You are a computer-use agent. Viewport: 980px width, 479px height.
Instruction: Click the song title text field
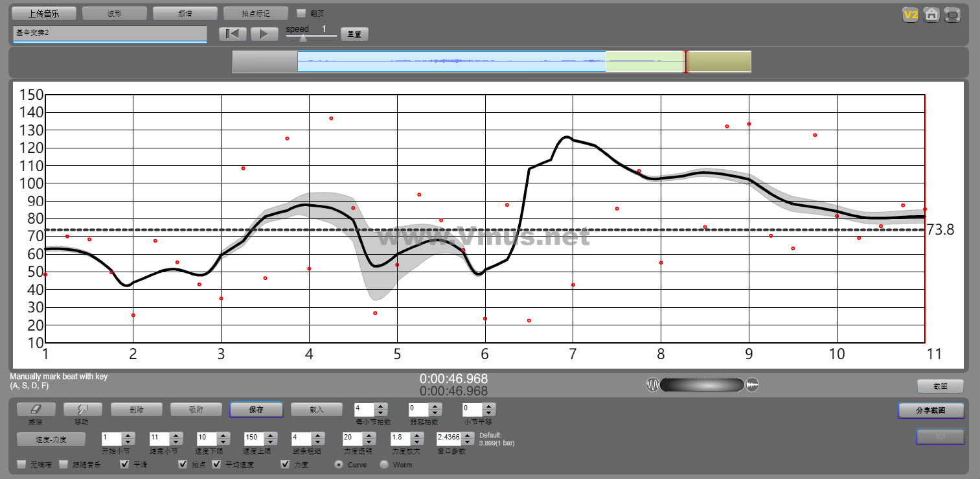109,33
